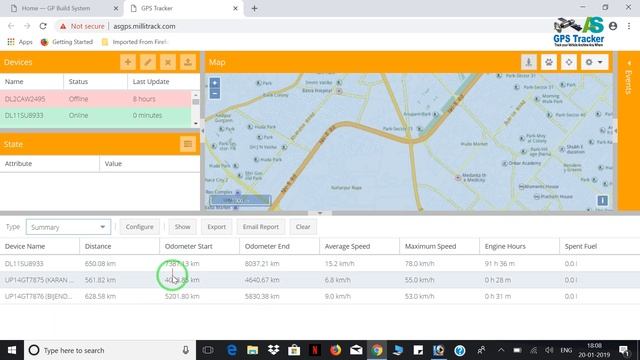Add a new device with plus icon
The width and height of the screenshot is (640, 360).
tap(128, 62)
